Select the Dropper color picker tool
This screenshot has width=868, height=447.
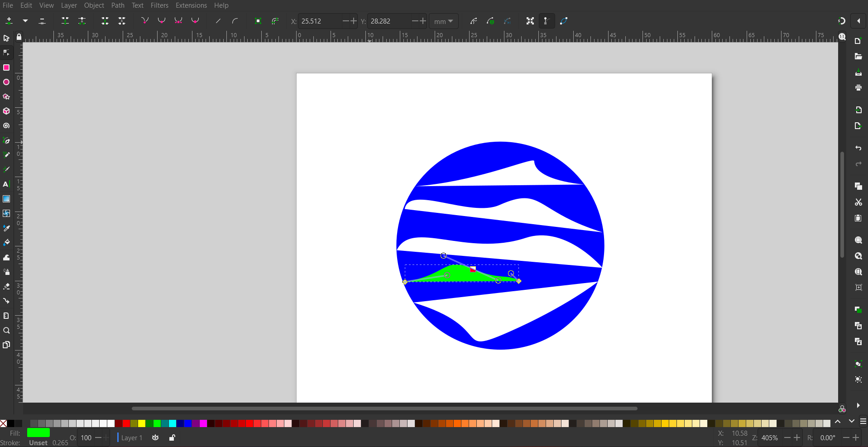pyautogui.click(x=6, y=228)
